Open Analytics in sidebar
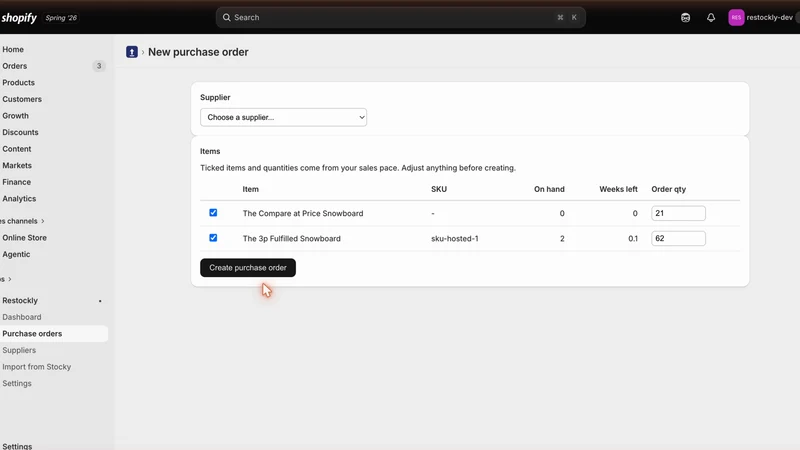Image resolution: width=800 pixels, height=450 pixels. coord(19,198)
